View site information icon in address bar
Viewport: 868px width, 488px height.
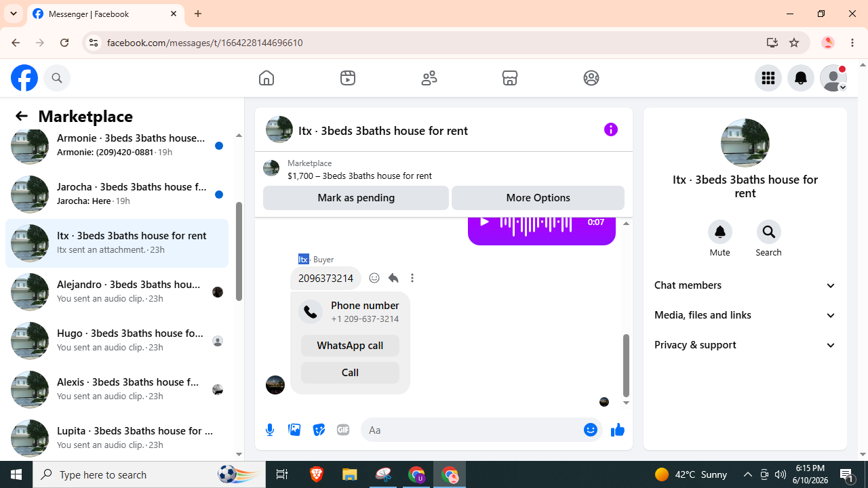[94, 43]
